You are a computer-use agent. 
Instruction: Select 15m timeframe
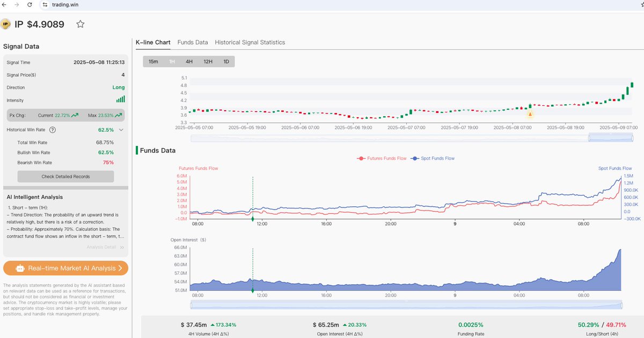click(x=153, y=62)
